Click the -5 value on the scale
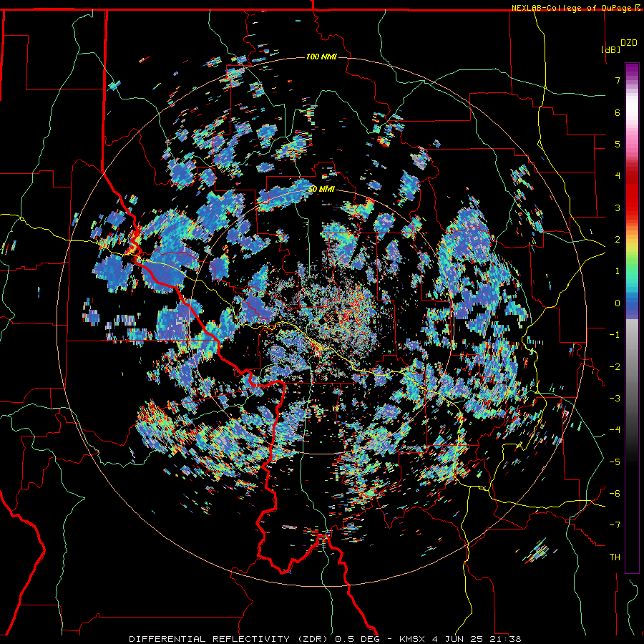 pos(615,462)
